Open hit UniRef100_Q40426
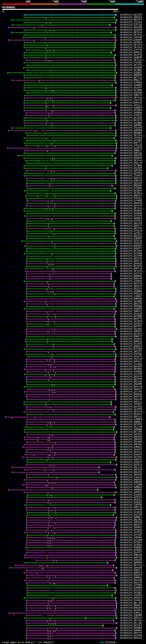 [131, 263]
